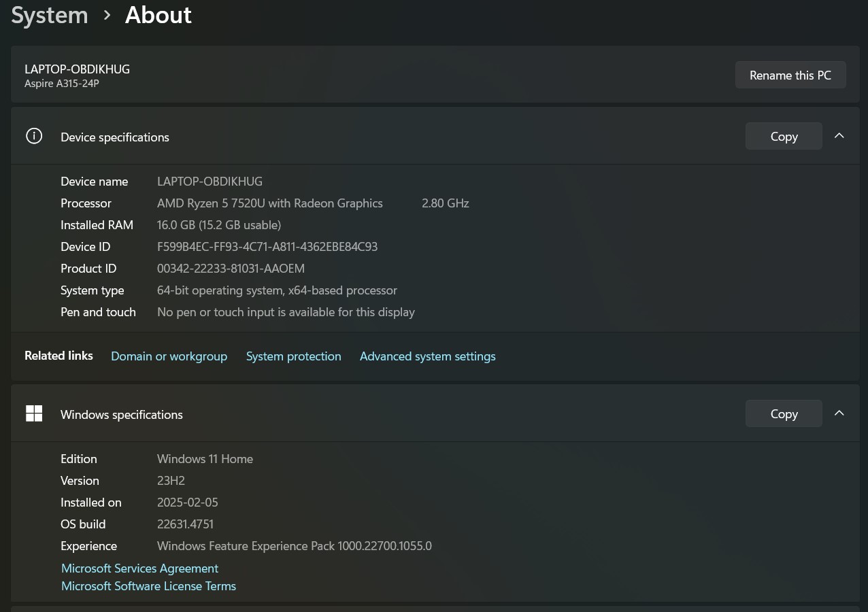868x612 pixels.
Task: Select the Product ID 00342-22233-81031-AAOEM
Action: pyautogui.click(x=231, y=269)
